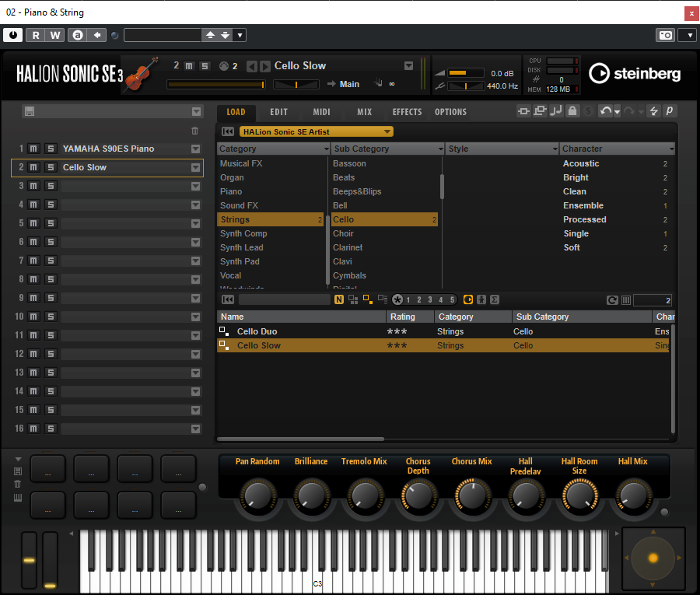Switch to the OPTIONS tab

click(x=450, y=112)
